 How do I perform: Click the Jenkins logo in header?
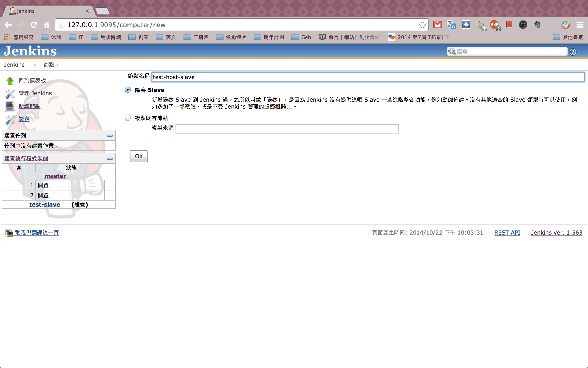point(30,51)
